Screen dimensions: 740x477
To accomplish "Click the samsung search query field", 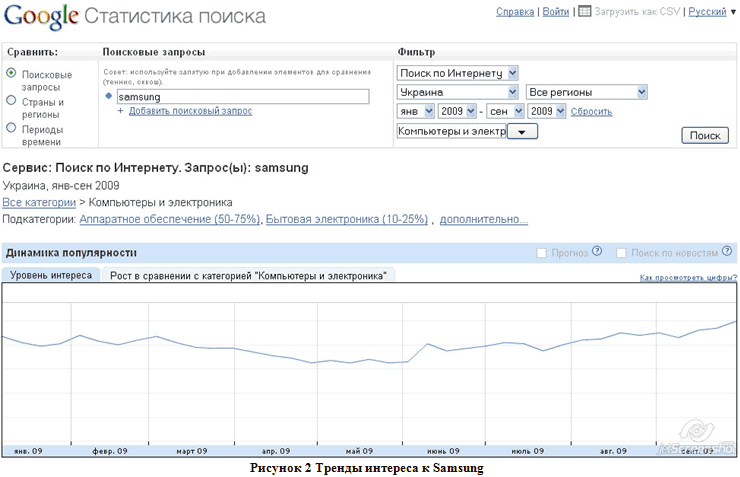I will click(243, 97).
